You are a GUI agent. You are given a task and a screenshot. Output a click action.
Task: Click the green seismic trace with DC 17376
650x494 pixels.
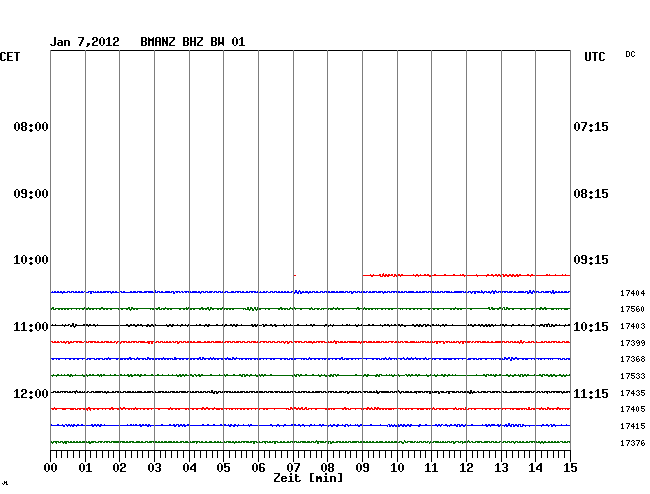(x=310, y=442)
